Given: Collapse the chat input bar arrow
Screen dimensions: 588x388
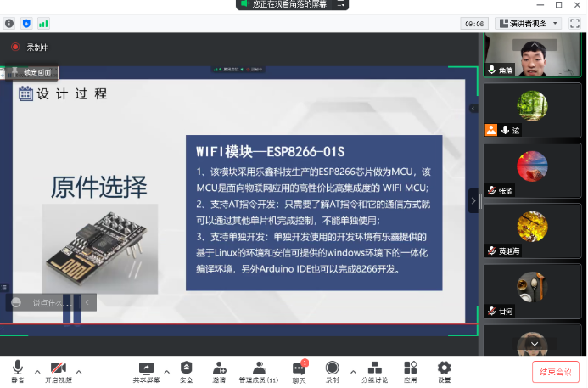Looking at the screenshot, I should coord(87,302).
